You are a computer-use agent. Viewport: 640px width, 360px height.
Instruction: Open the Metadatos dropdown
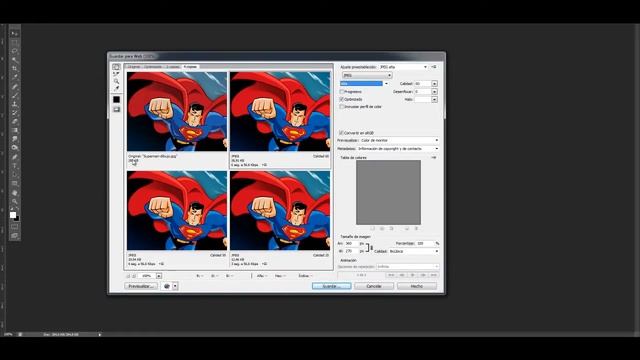tap(398, 149)
